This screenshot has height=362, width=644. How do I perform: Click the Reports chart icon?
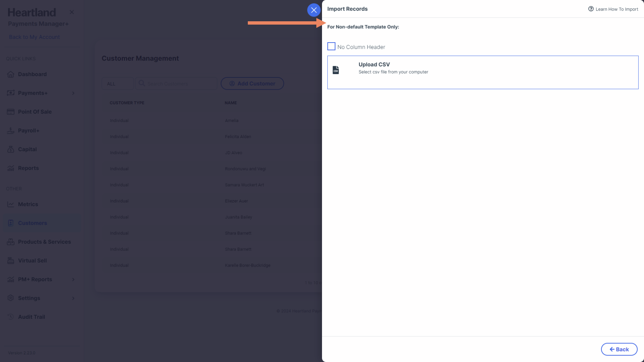pos(11,168)
